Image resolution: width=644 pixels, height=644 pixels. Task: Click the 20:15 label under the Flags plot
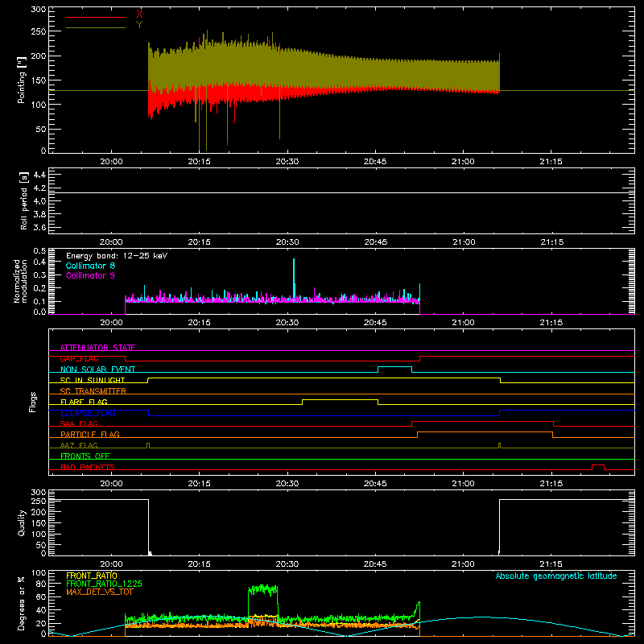point(199,484)
